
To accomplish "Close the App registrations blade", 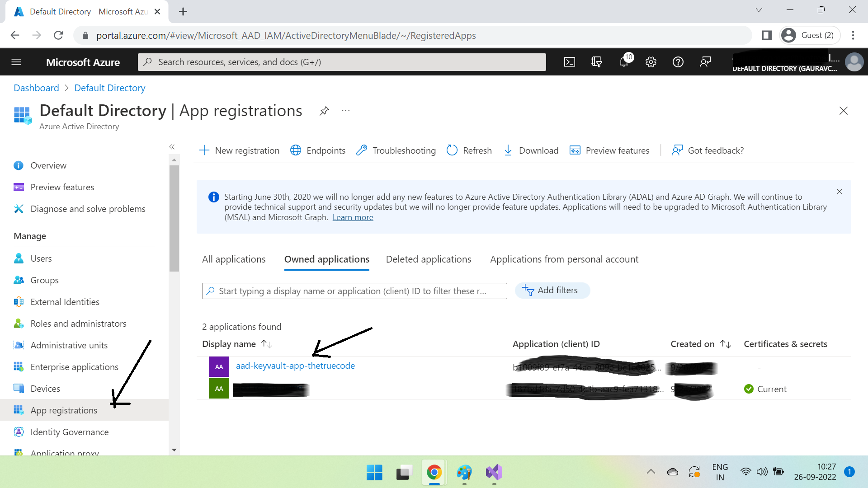I will pos(843,111).
